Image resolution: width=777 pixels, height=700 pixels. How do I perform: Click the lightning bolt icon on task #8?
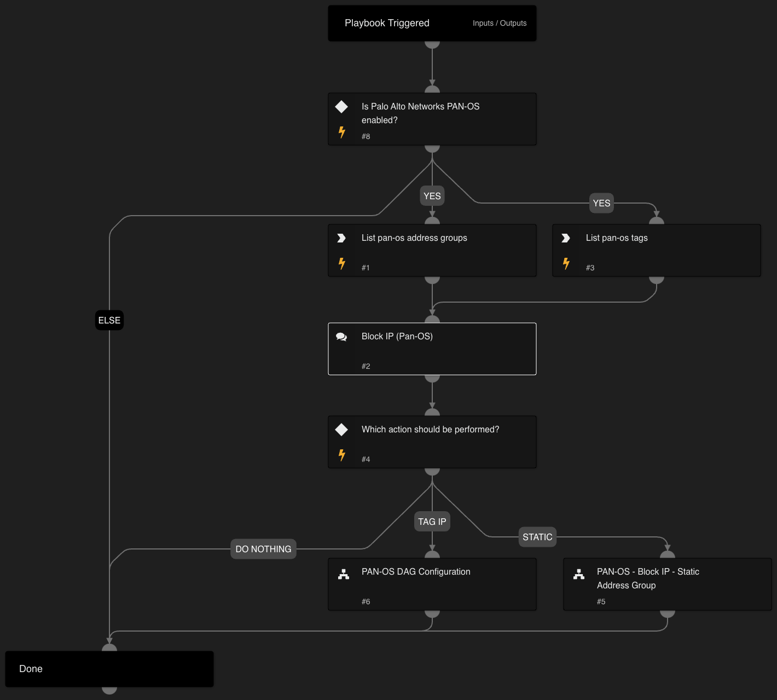[342, 132]
